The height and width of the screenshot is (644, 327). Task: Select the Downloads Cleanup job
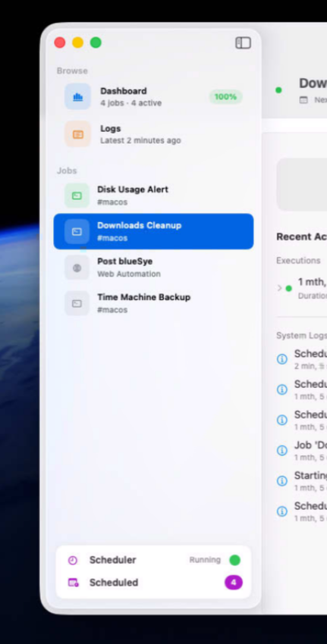pyautogui.click(x=153, y=231)
